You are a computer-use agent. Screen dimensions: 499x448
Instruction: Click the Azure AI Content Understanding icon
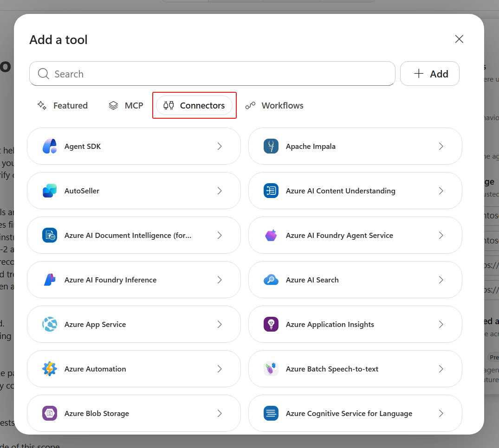[x=271, y=191]
